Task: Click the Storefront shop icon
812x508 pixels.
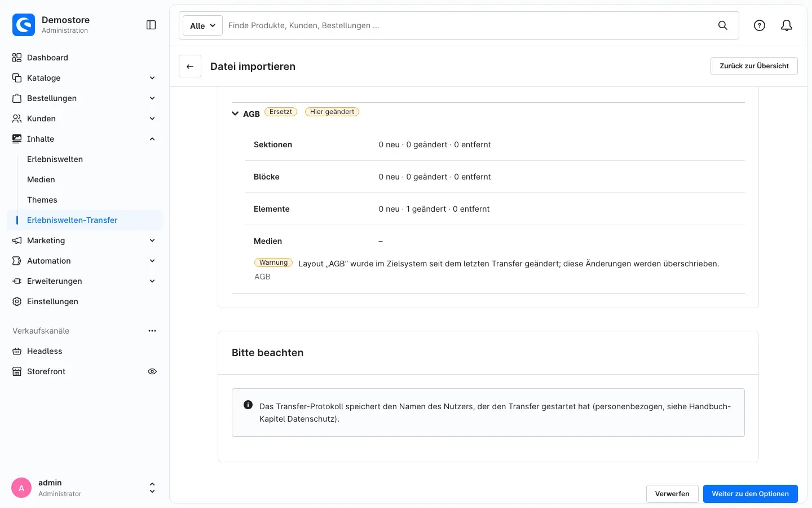Action: click(x=17, y=371)
